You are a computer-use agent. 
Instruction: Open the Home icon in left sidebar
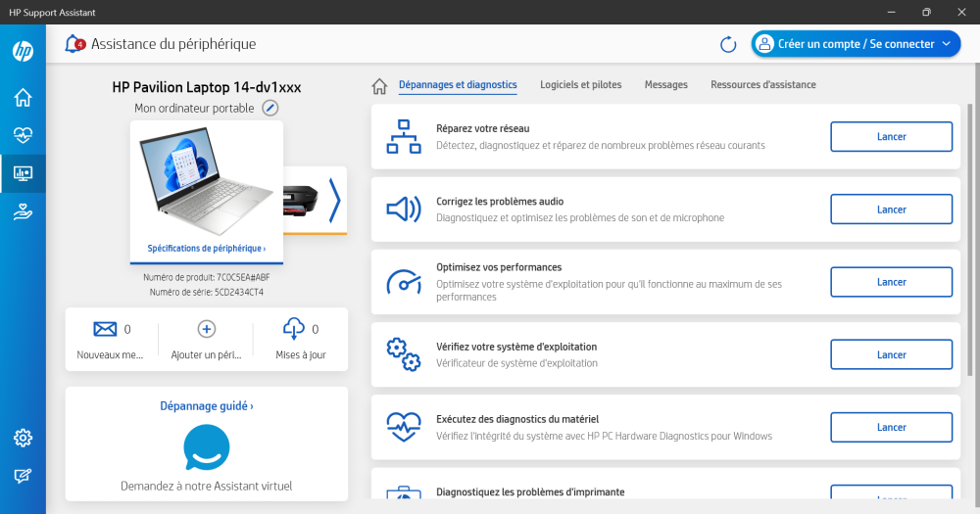(23, 97)
